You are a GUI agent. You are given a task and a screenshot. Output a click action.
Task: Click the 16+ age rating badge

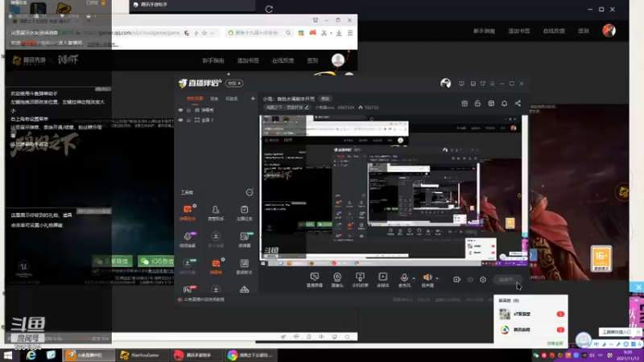pos(601,258)
